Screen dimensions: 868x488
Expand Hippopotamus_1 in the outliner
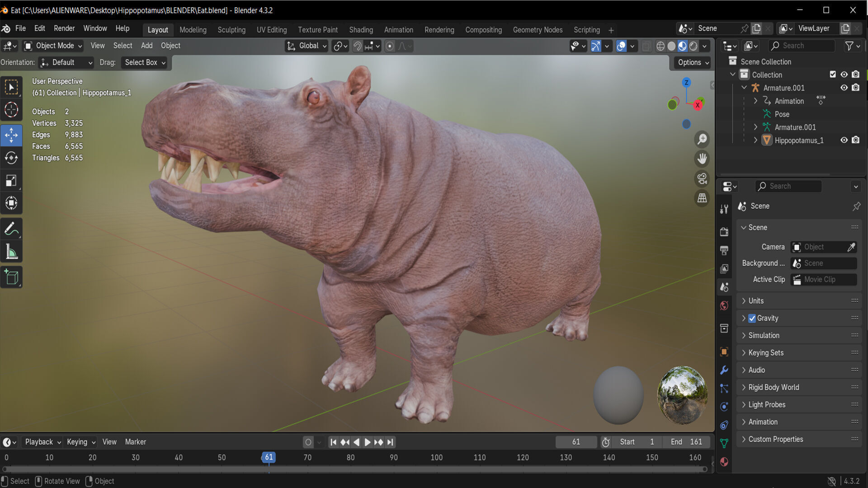(x=755, y=140)
